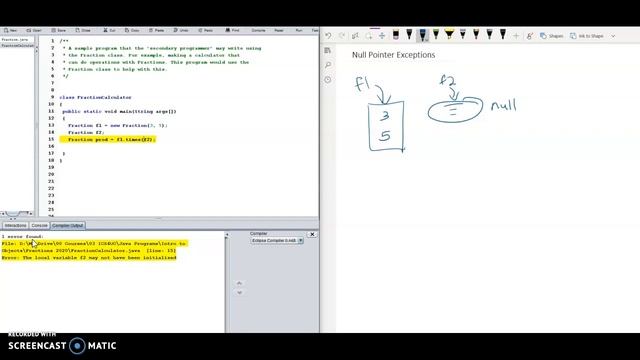The width and height of the screenshot is (640, 360).
Task: Click the Paste button in DrJava toolbar
Action: tap(156, 30)
